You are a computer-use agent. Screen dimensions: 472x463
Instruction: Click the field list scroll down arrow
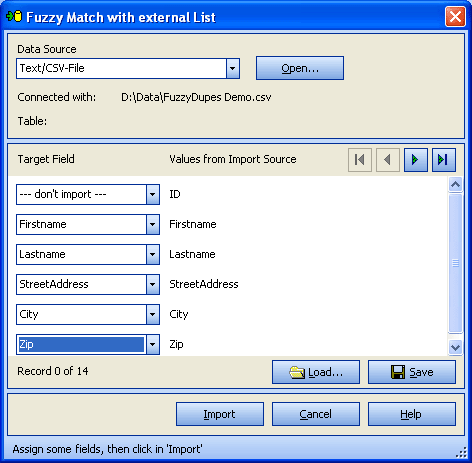pyautogui.click(x=455, y=348)
